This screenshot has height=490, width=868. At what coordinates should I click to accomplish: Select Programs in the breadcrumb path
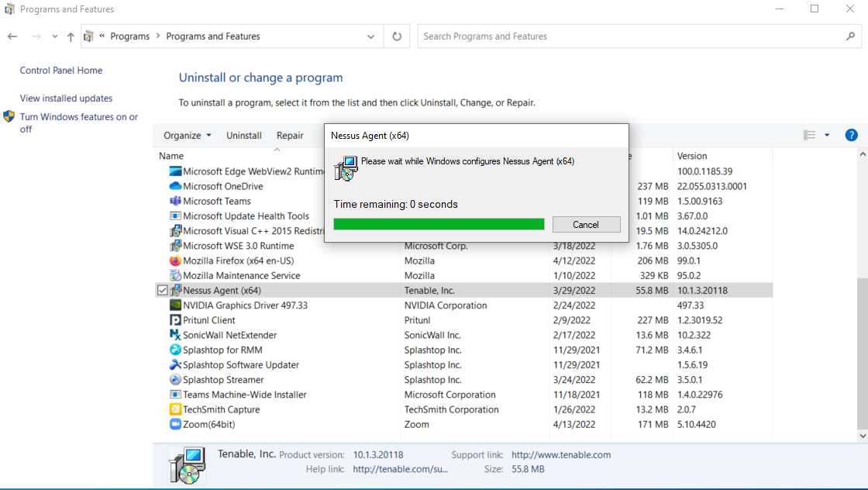tap(129, 36)
